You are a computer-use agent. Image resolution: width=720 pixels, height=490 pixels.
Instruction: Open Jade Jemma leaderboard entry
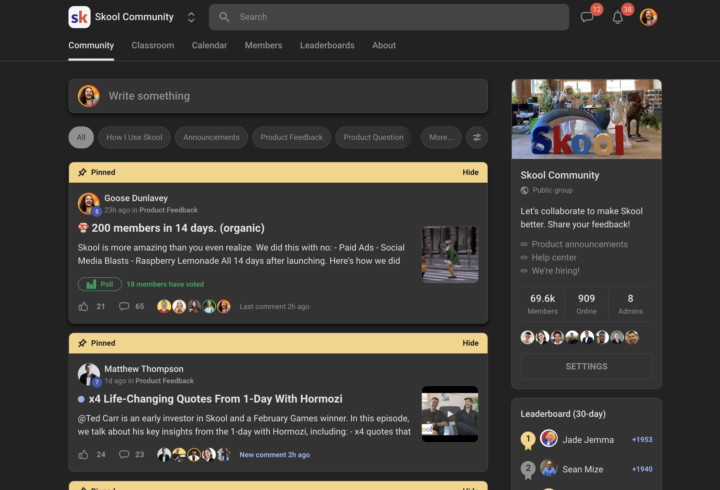(x=586, y=439)
